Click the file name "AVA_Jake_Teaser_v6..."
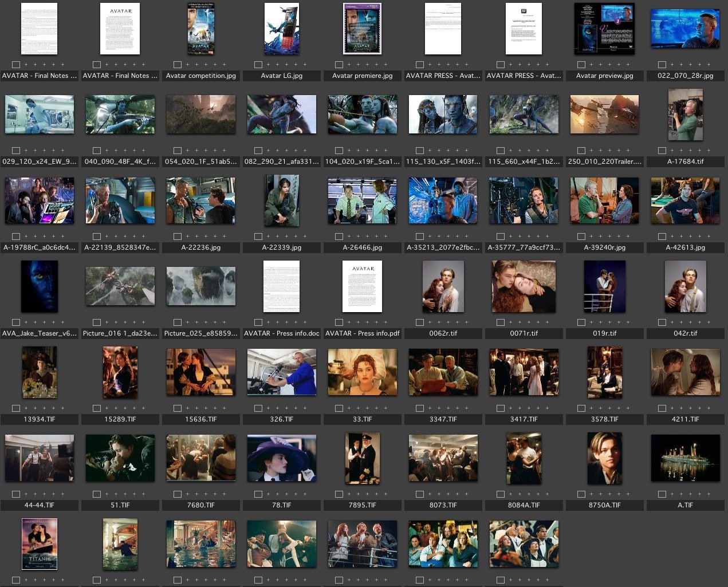The width and height of the screenshot is (728, 587). pos(39,333)
